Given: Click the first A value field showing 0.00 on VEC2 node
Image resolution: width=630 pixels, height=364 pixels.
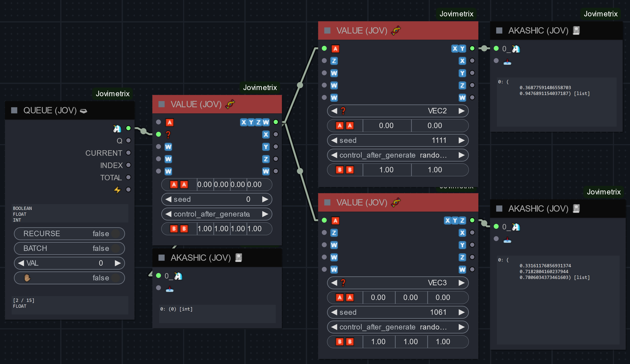Looking at the screenshot, I should [386, 126].
